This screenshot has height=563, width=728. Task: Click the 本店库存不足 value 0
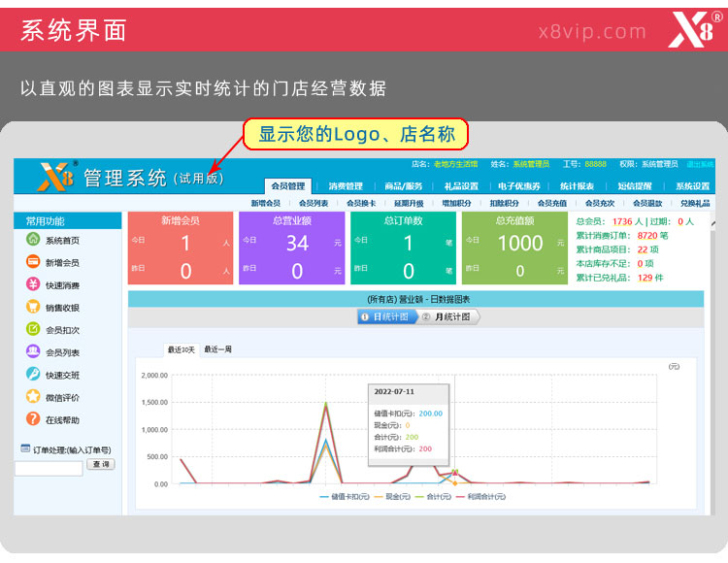[x=640, y=264]
